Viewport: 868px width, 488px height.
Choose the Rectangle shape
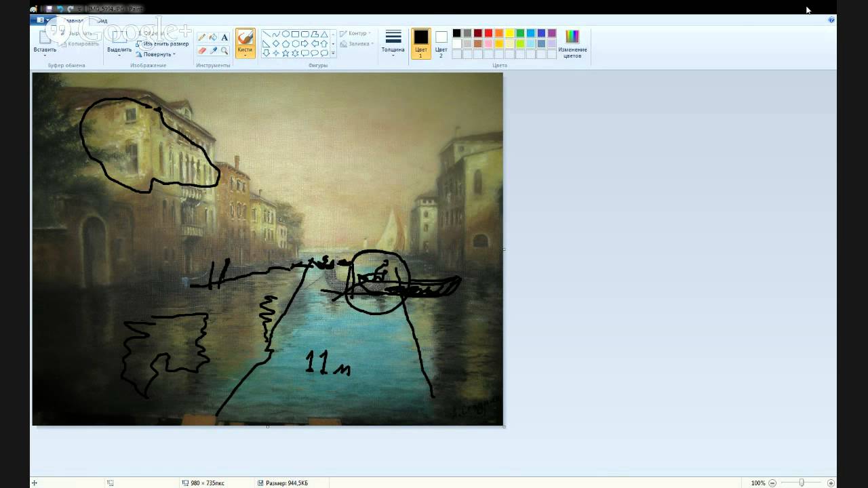tap(295, 34)
